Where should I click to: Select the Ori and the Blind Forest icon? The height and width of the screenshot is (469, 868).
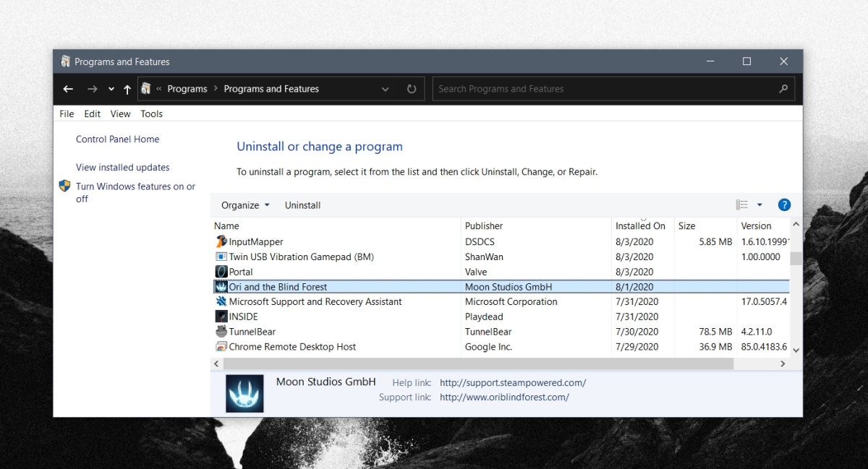tap(221, 286)
